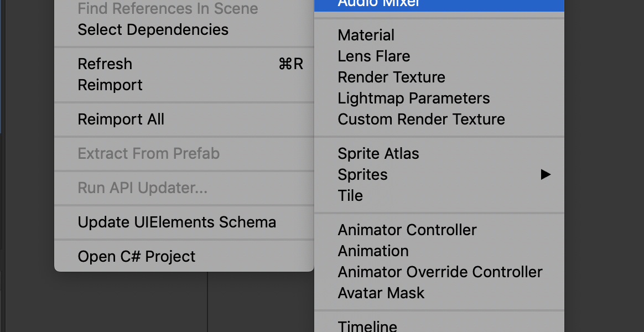Click the Timeline menu item

tap(367, 326)
